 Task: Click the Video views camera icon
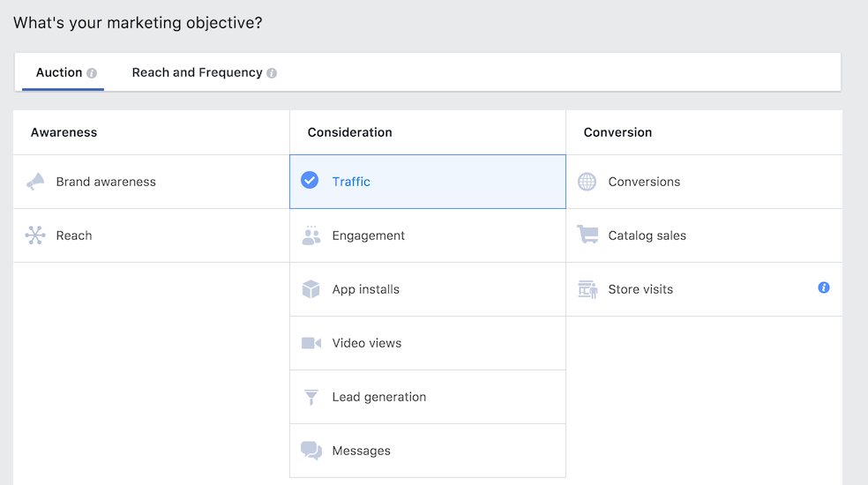(x=311, y=343)
